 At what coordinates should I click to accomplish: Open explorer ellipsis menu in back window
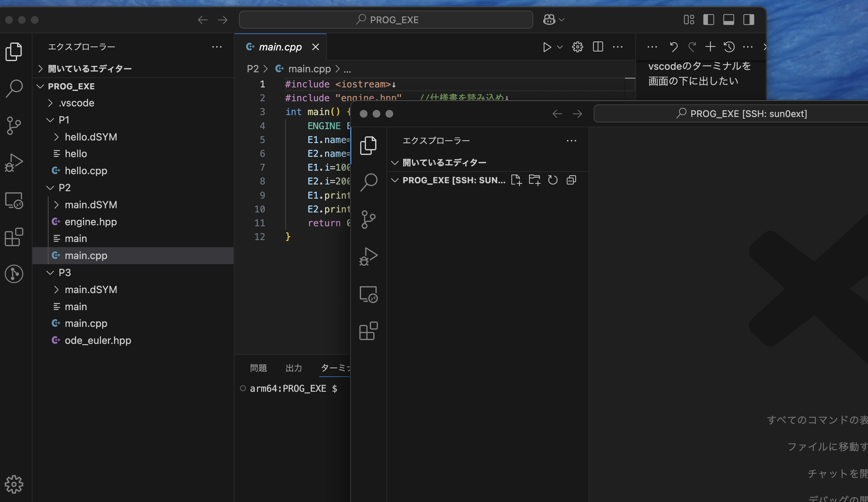pos(217,47)
